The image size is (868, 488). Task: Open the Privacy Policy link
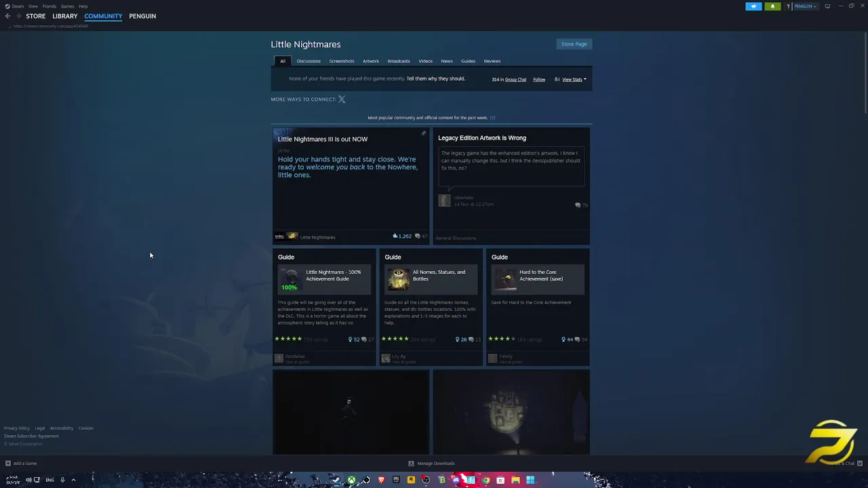tap(17, 428)
